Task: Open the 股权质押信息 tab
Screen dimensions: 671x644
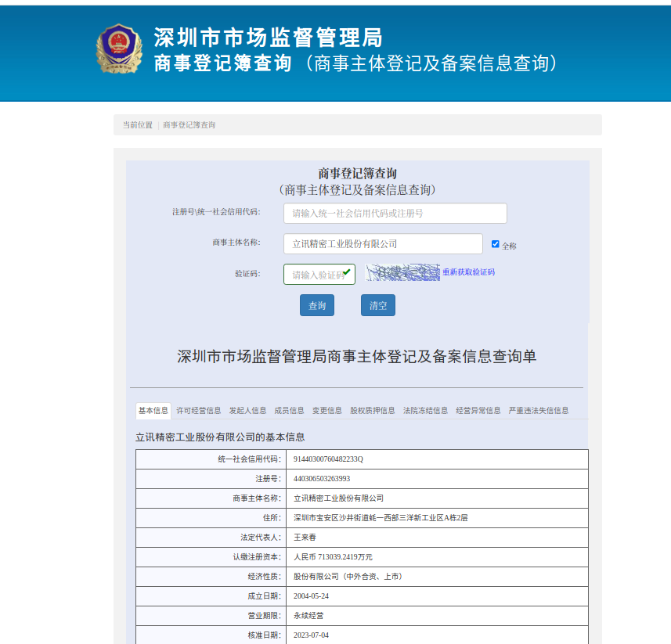Action: [x=373, y=411]
